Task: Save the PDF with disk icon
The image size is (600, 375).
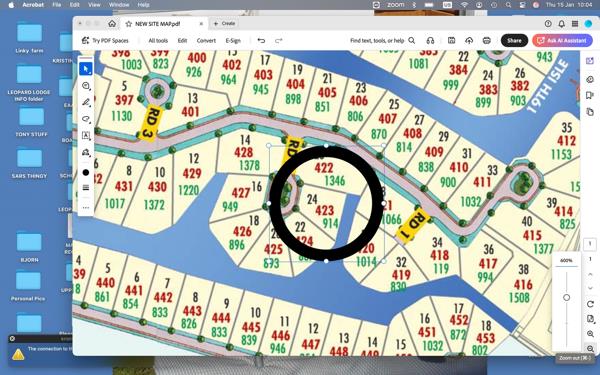Action: [x=452, y=40]
